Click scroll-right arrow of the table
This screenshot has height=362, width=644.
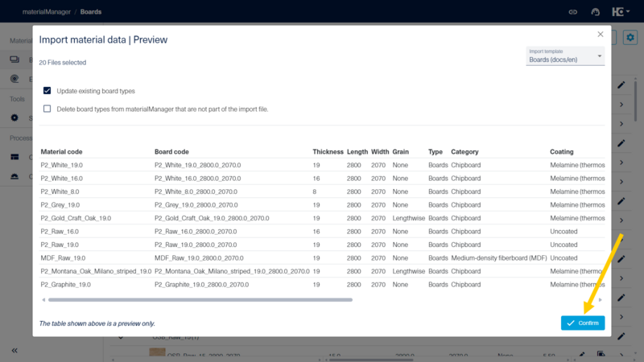click(x=601, y=300)
